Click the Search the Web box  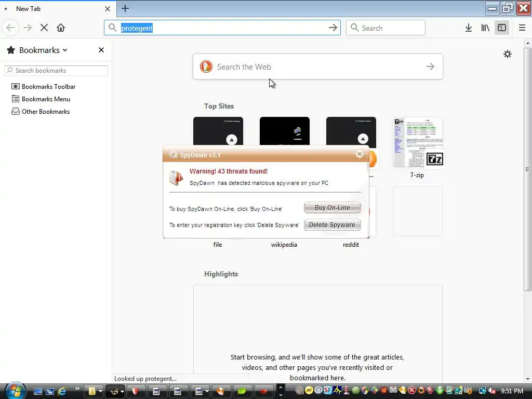(x=317, y=67)
